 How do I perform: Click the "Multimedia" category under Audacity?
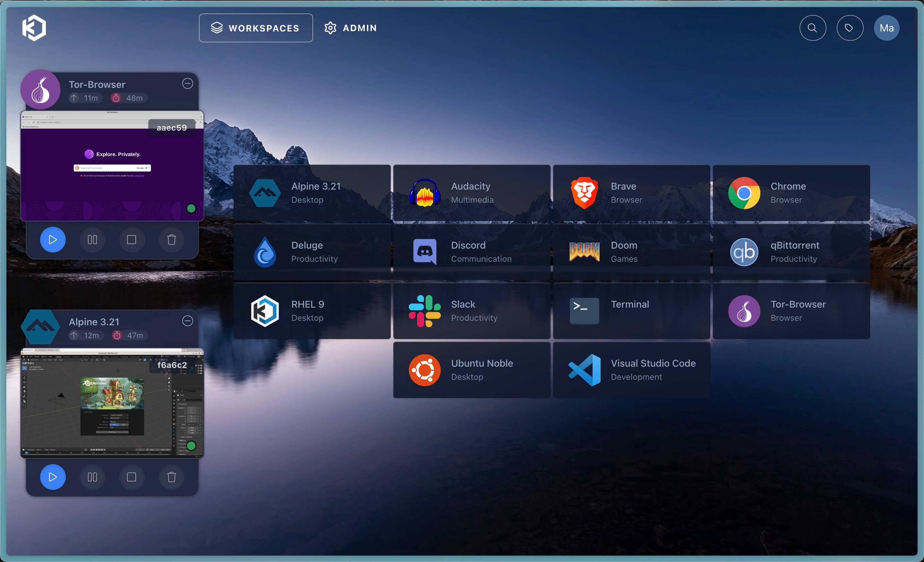pyautogui.click(x=472, y=200)
